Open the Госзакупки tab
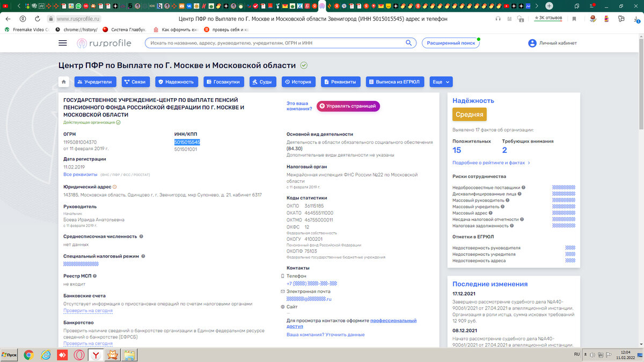The image size is (644, 362). [x=224, y=82]
